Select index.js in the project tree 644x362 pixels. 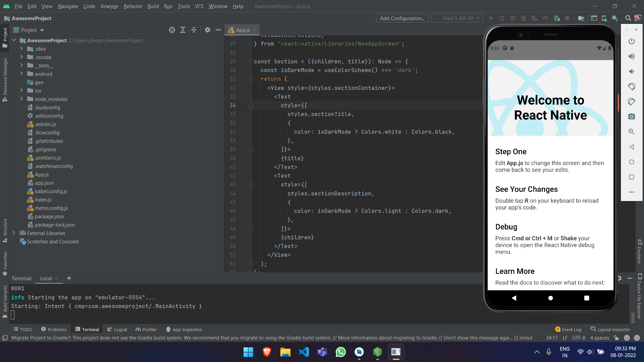pos(43,199)
